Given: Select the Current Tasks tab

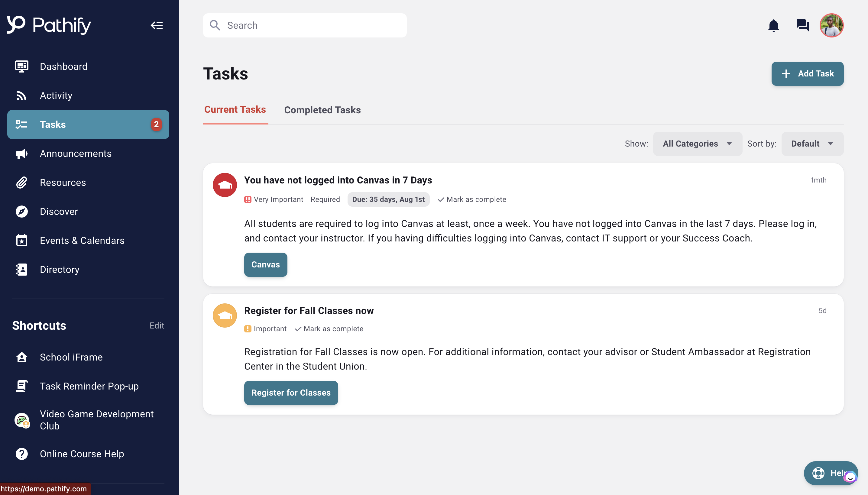Looking at the screenshot, I should pos(235,109).
